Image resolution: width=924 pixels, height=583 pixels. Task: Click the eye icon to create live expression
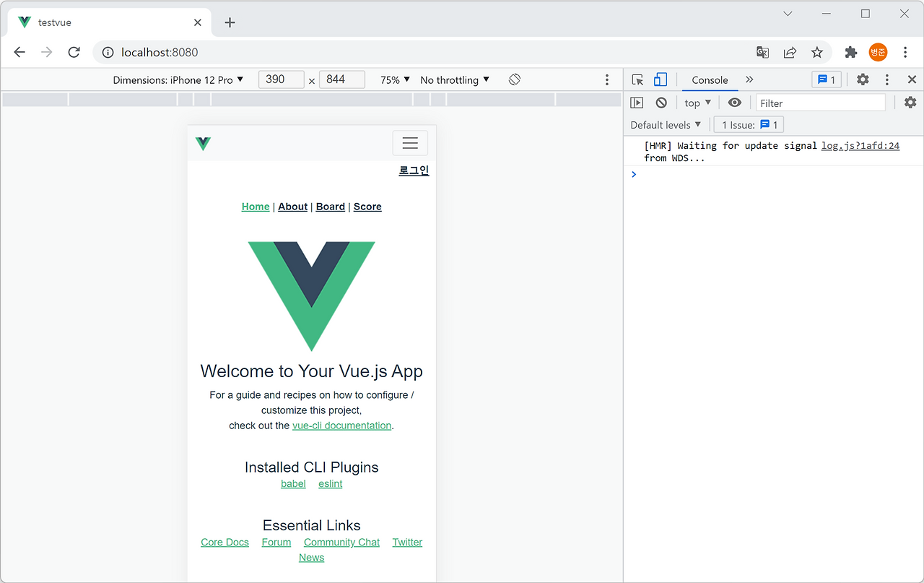pyautogui.click(x=734, y=102)
